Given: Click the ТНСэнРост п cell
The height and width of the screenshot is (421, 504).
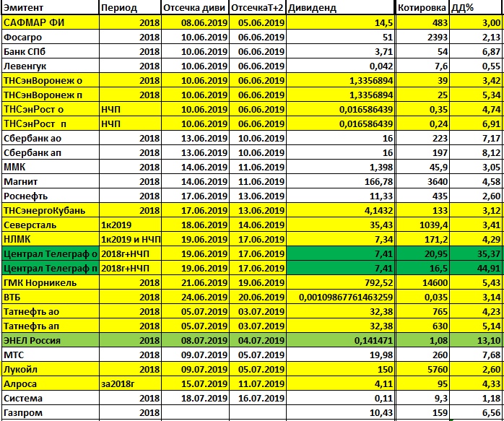Looking at the screenshot, I should pos(51,123).
